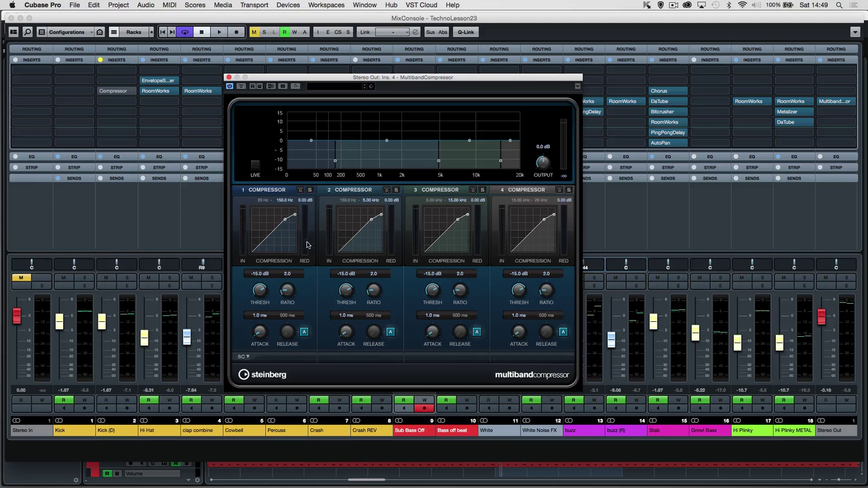Image resolution: width=868 pixels, height=488 pixels.
Task: Click band 3 ATTACK knob
Action: pyautogui.click(x=433, y=331)
